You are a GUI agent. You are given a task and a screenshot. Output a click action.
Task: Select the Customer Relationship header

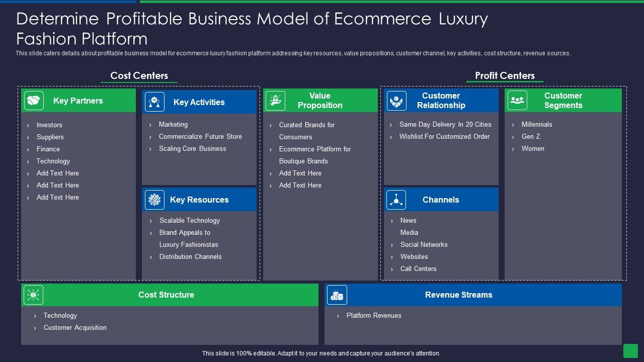[x=441, y=101]
